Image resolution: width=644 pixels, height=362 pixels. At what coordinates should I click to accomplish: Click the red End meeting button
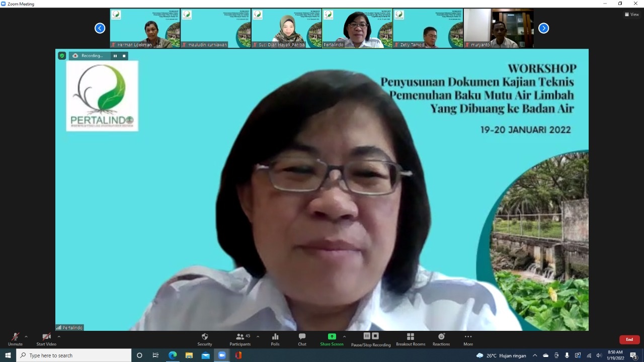click(x=629, y=339)
